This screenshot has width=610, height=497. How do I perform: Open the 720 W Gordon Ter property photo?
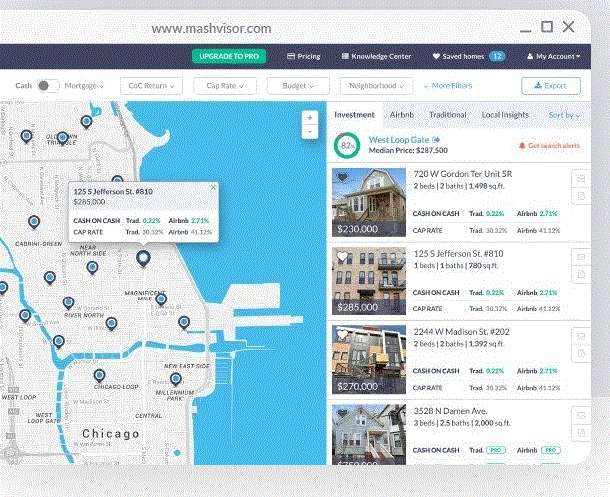point(369,203)
